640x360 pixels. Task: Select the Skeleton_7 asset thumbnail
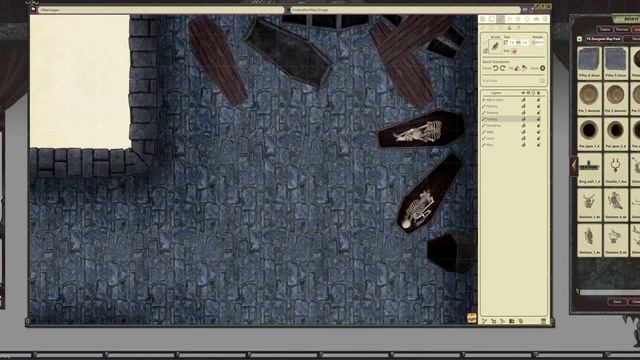[589, 240]
